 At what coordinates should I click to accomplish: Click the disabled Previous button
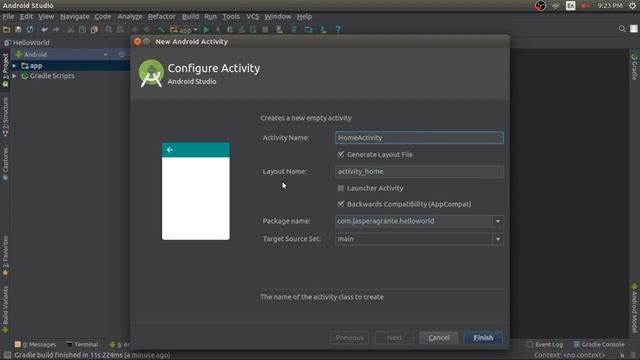coord(349,338)
